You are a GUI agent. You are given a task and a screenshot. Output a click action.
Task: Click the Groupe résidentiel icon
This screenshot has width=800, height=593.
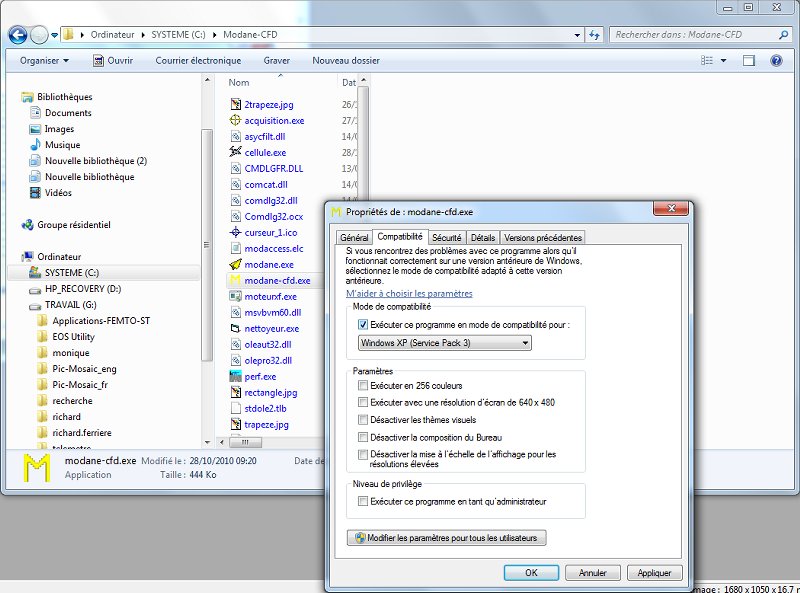28,225
